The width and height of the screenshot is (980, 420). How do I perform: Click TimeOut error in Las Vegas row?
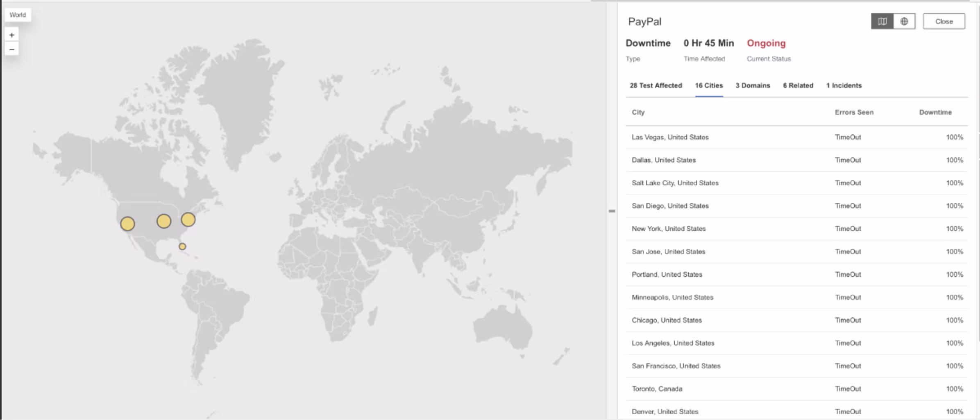tap(848, 137)
